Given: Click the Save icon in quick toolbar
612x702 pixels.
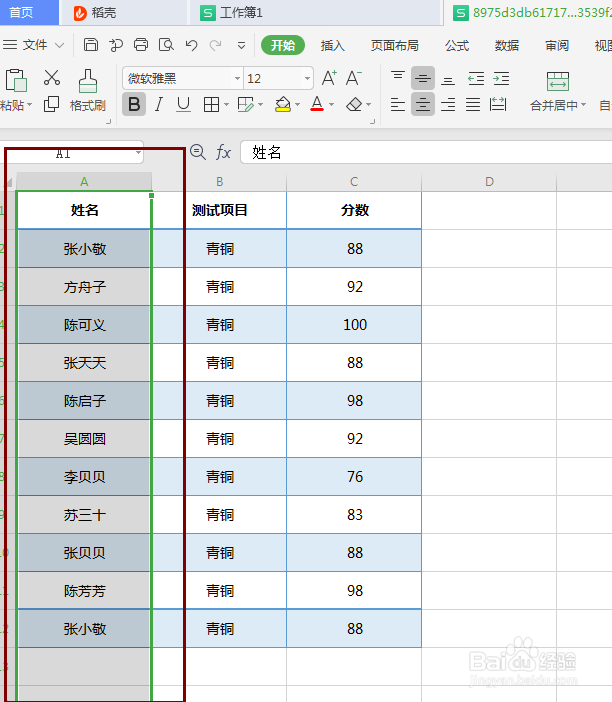Looking at the screenshot, I should click(91, 45).
